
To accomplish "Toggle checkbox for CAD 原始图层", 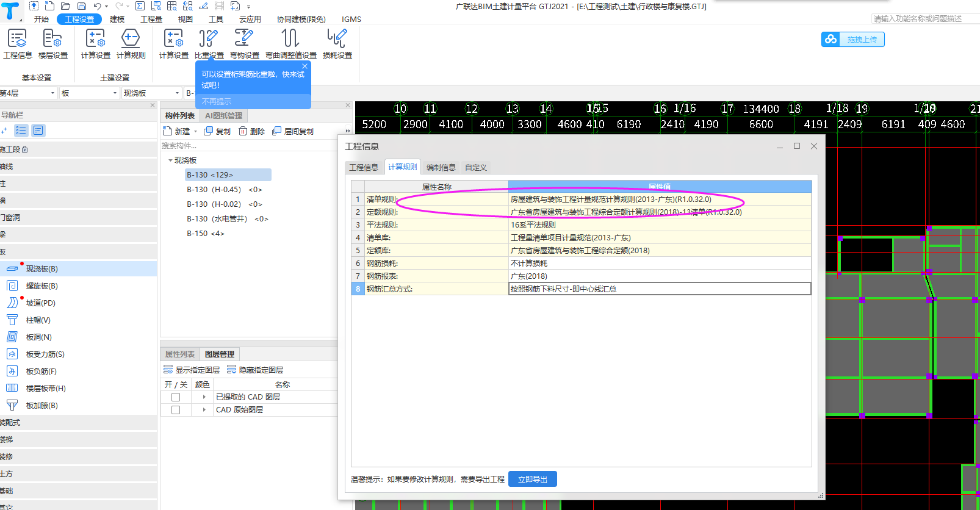I will tap(176, 410).
